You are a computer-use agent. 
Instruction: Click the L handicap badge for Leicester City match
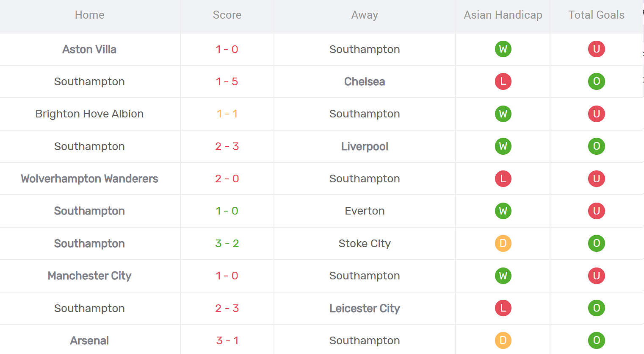[x=503, y=308]
